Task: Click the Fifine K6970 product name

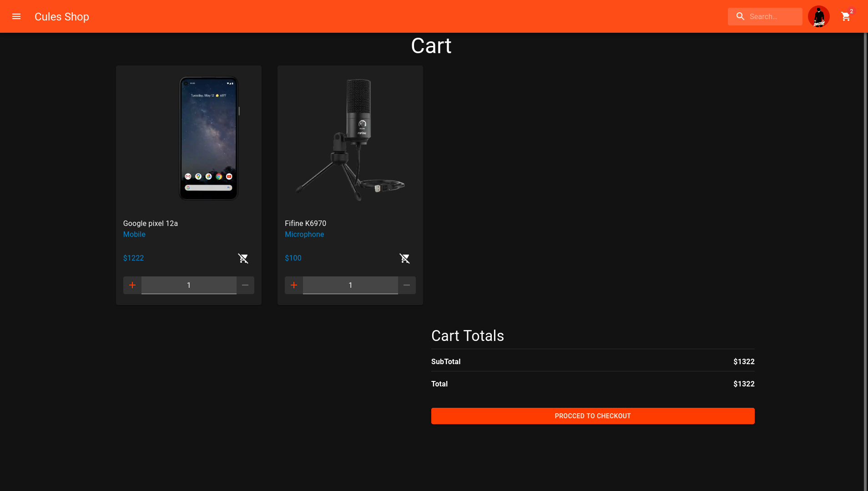Action: [x=305, y=223]
